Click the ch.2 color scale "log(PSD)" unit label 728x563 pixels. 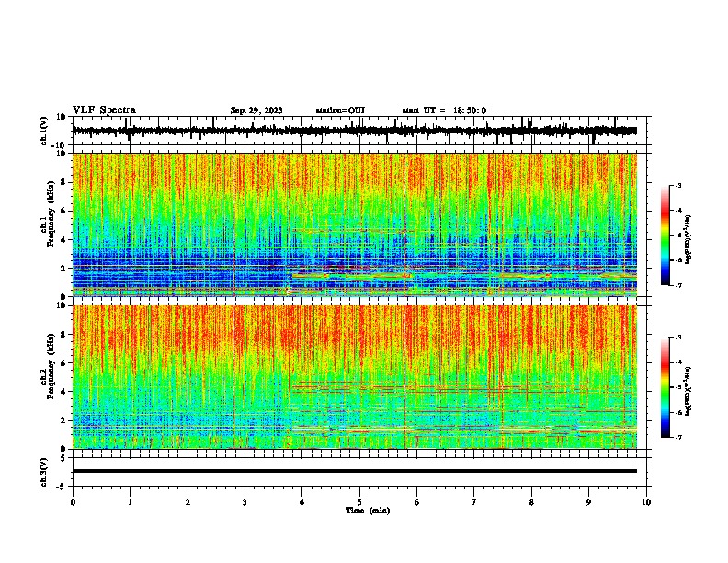click(688, 391)
